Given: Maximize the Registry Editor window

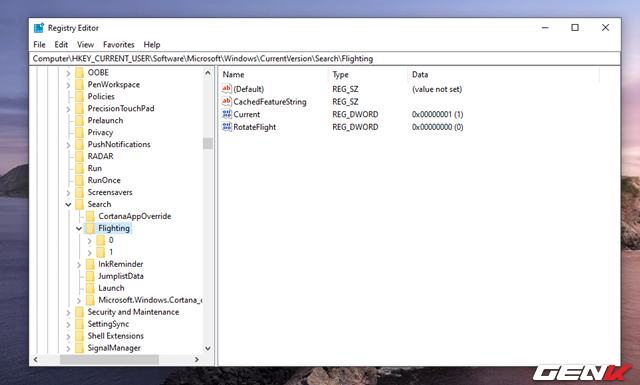Looking at the screenshot, I should pyautogui.click(x=575, y=28).
